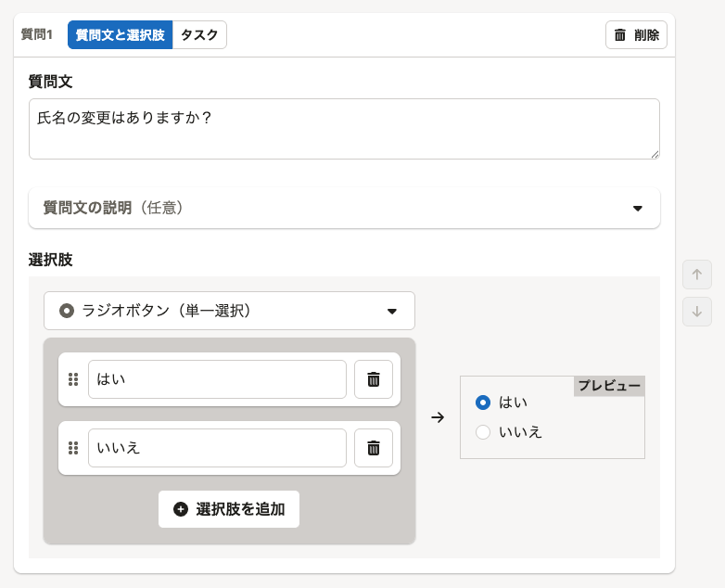Click the plus icon in 選択肢を追加
Viewport: 725px width, 588px height.
click(x=181, y=509)
